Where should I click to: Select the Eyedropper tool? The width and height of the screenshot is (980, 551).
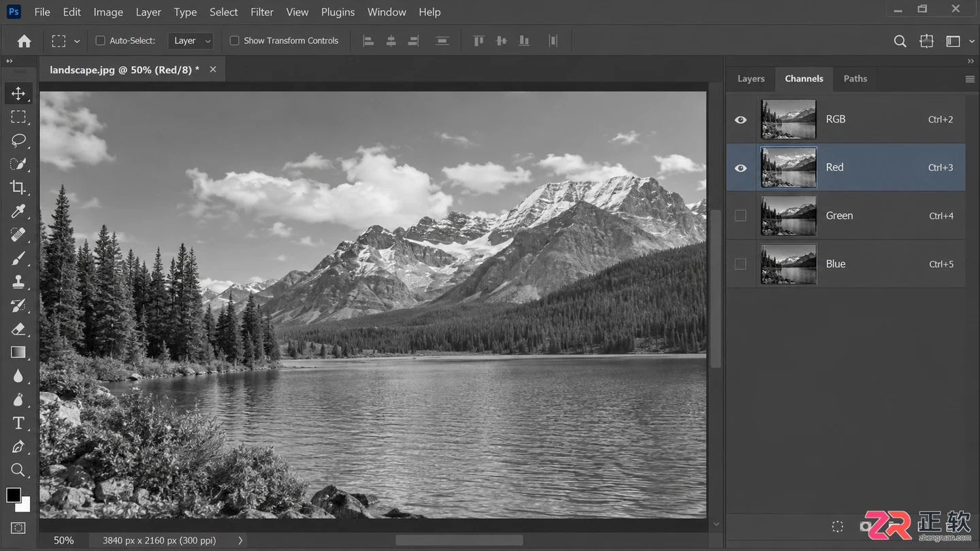pyautogui.click(x=18, y=211)
